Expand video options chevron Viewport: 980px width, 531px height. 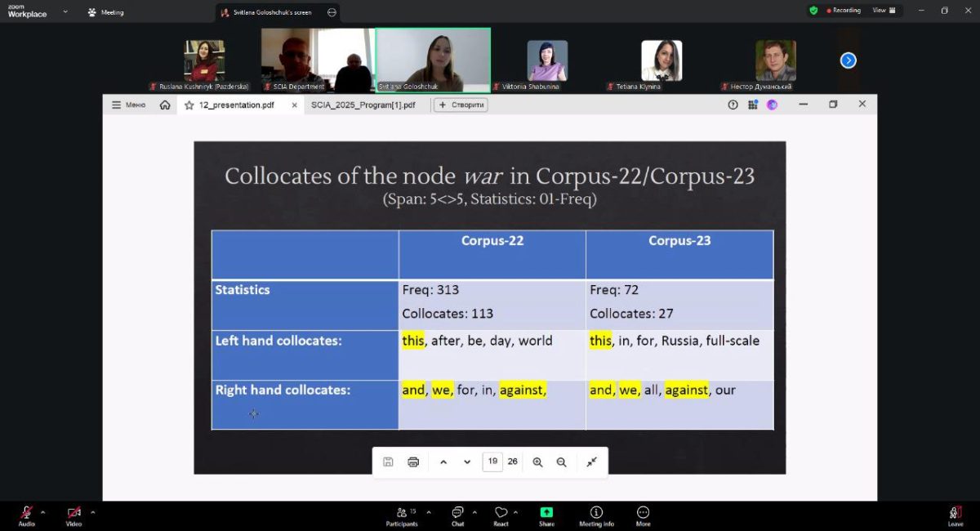pos(92,513)
